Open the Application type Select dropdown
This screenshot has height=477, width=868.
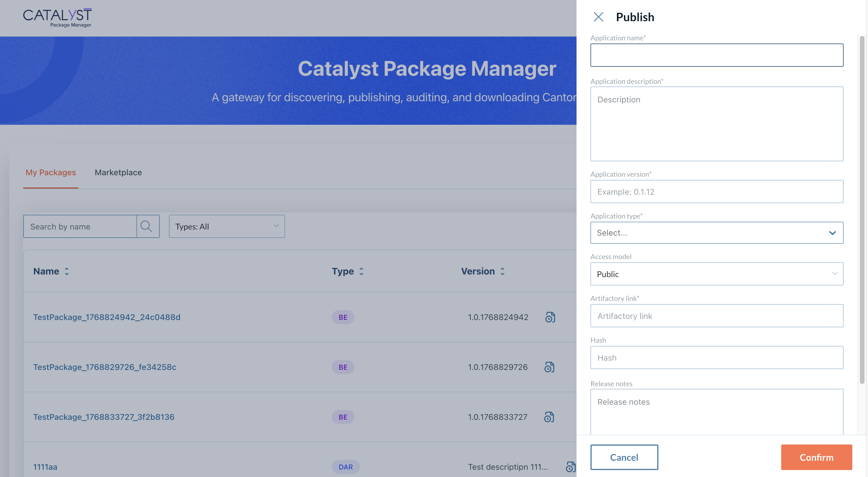(716, 232)
